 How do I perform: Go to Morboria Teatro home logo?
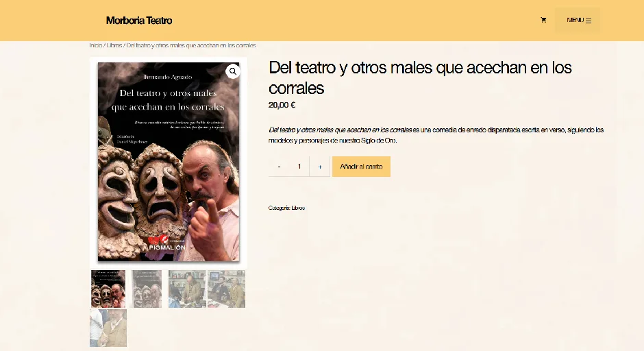139,21
